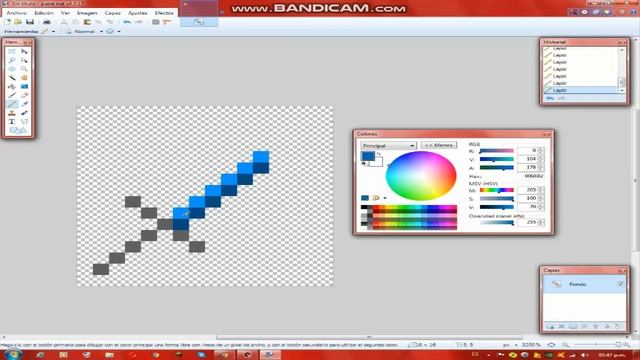This screenshot has height=360, width=640.
Task: Click the stepper beside red value 0
Action: (541, 151)
